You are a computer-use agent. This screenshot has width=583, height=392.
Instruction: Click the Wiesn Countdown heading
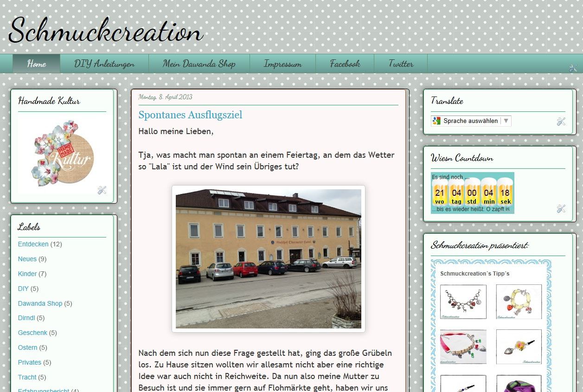coord(462,158)
